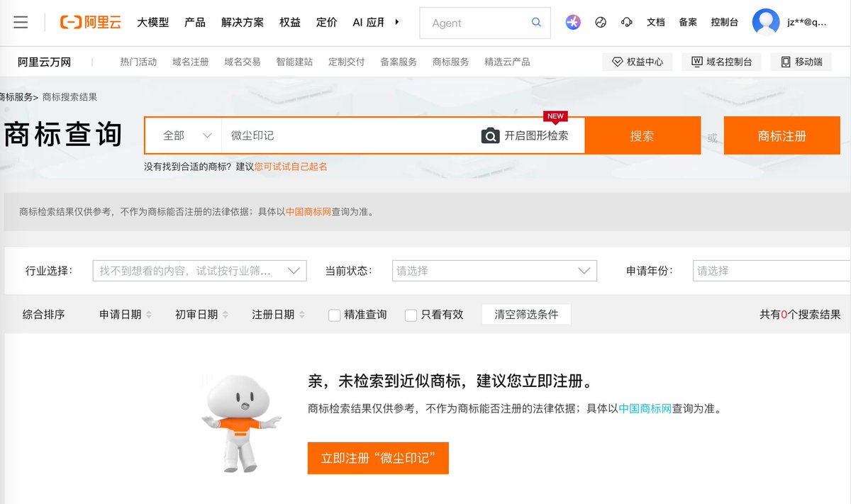
Task: Click the Aliyun logo
Action: click(91, 23)
